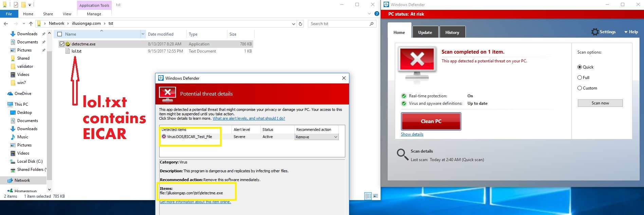Expand the Help menu in Defender
This screenshot has height=215, width=644.
[631, 32]
